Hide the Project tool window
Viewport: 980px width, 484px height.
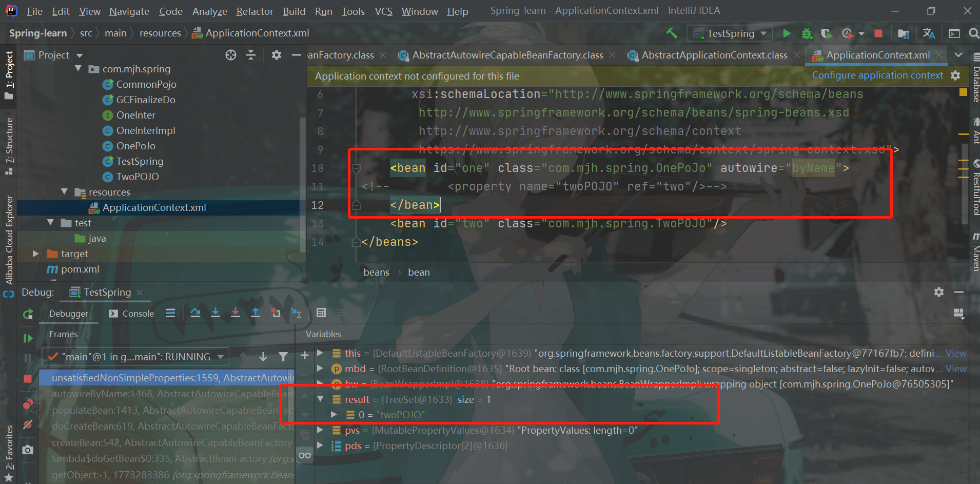[x=296, y=55]
